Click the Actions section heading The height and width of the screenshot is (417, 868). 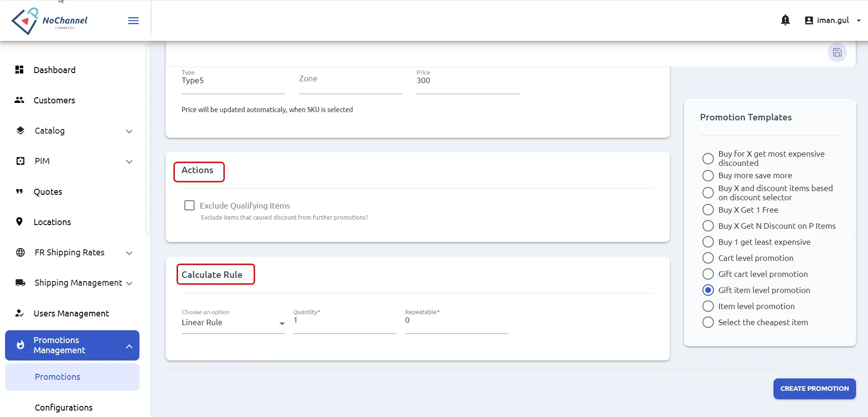(x=197, y=170)
